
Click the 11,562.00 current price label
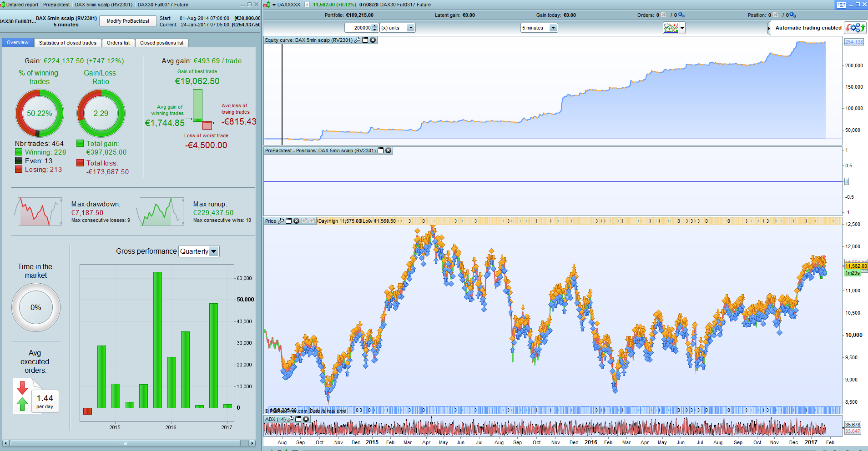tap(856, 266)
